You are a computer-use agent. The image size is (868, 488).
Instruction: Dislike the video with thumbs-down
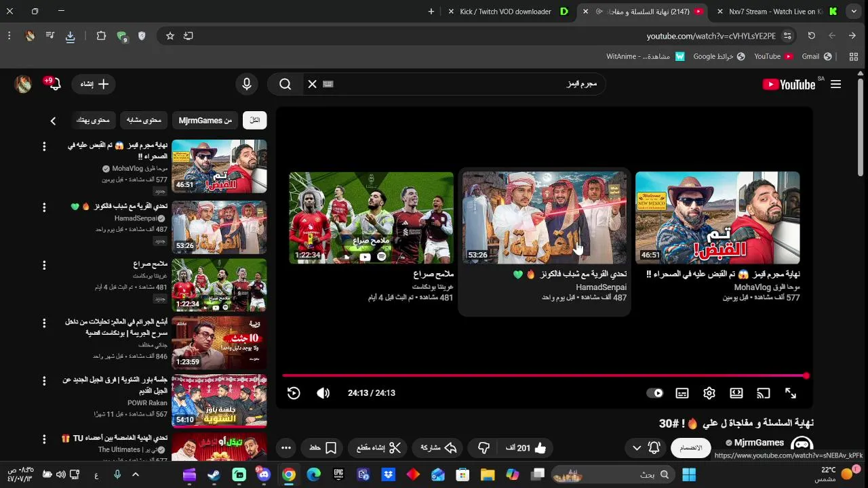(x=484, y=448)
